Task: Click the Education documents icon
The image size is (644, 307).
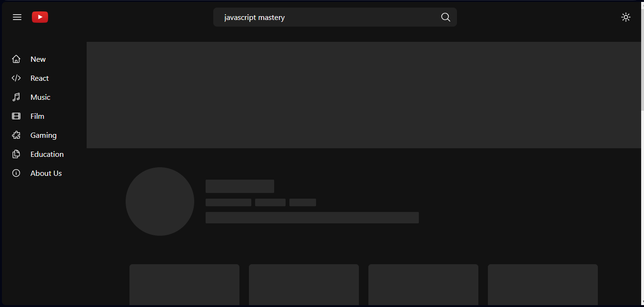Action: click(16, 154)
